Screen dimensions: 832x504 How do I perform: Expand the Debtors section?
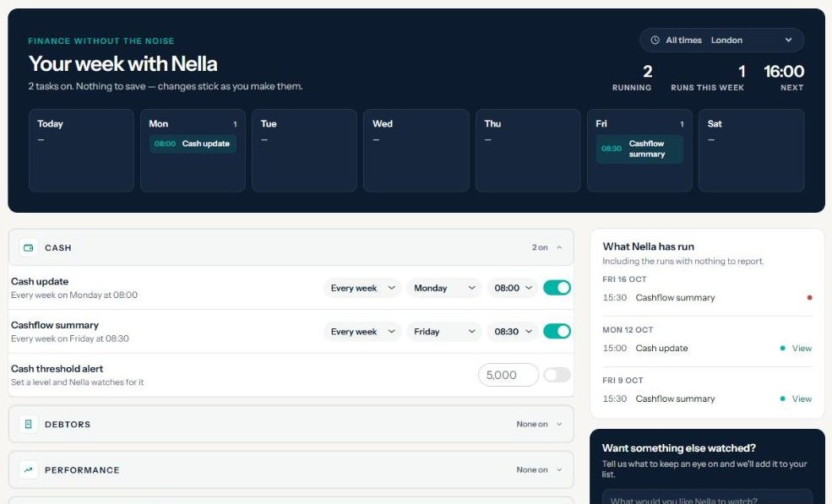291,425
